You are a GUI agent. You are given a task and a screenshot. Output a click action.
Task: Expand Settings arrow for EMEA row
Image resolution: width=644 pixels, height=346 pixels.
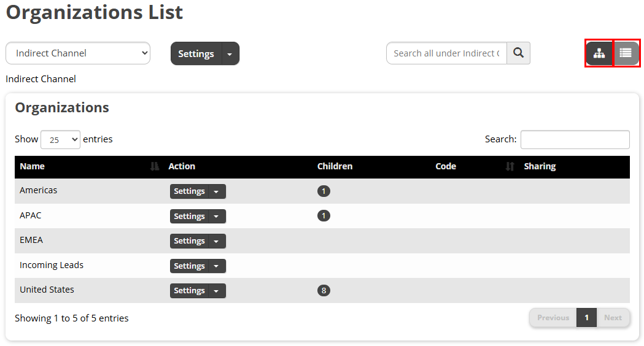coord(217,241)
